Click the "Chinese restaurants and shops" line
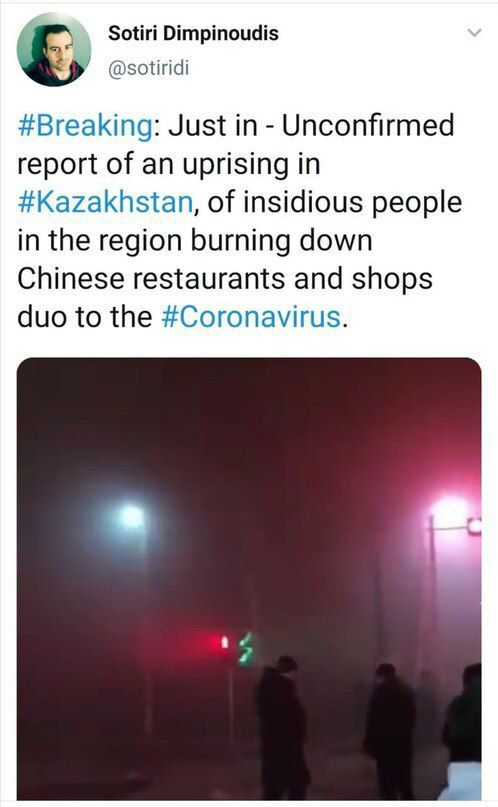498x807 pixels. click(x=225, y=279)
